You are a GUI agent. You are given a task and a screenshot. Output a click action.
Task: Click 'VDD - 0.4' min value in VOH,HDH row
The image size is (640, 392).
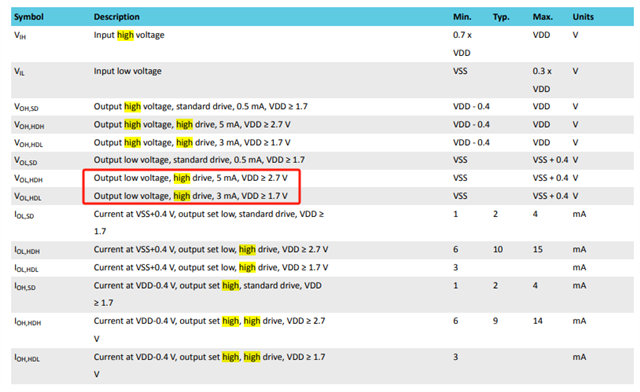(x=471, y=125)
